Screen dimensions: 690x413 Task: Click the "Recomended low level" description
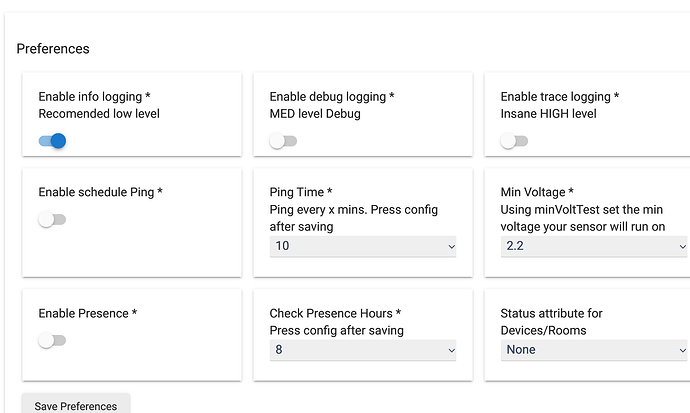pyautogui.click(x=99, y=114)
